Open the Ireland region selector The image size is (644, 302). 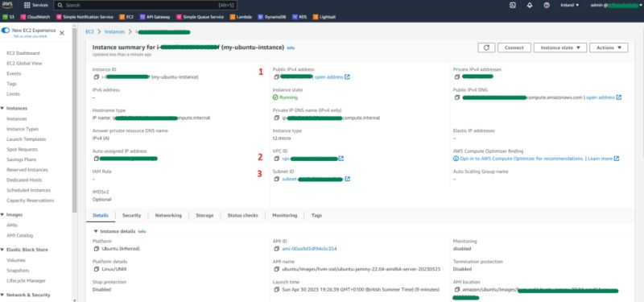pyautogui.click(x=570, y=6)
